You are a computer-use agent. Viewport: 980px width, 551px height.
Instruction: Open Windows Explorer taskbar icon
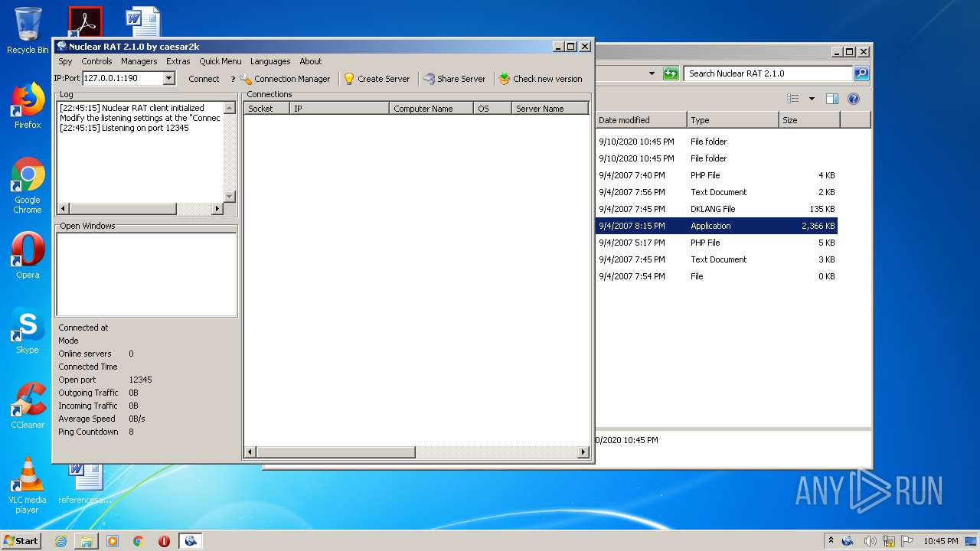(x=87, y=541)
